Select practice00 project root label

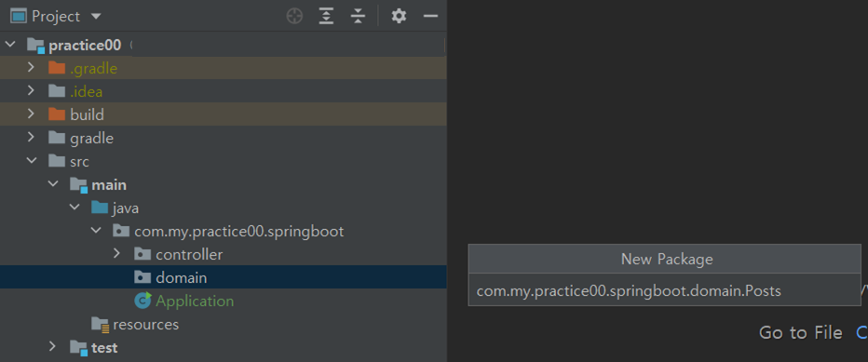(x=85, y=46)
